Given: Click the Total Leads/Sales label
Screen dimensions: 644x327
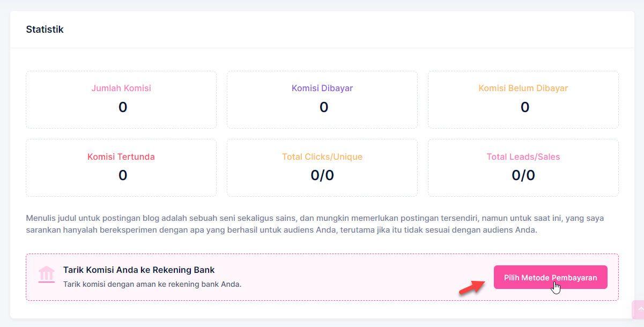Looking at the screenshot, I should (523, 157).
